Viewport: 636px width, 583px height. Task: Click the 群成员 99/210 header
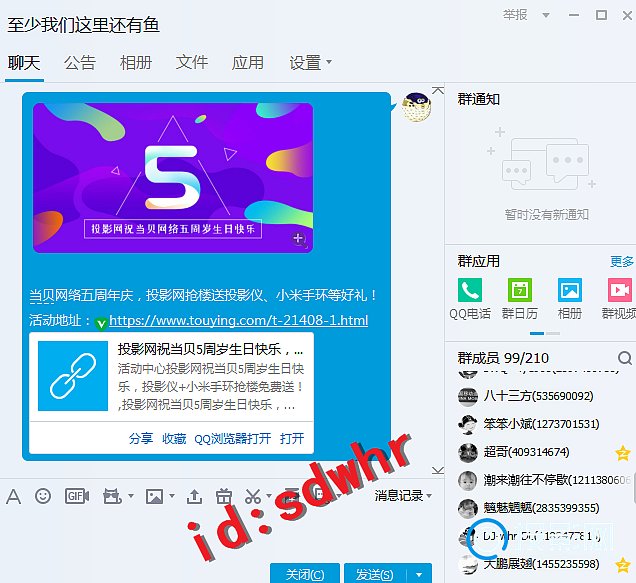tap(503, 358)
